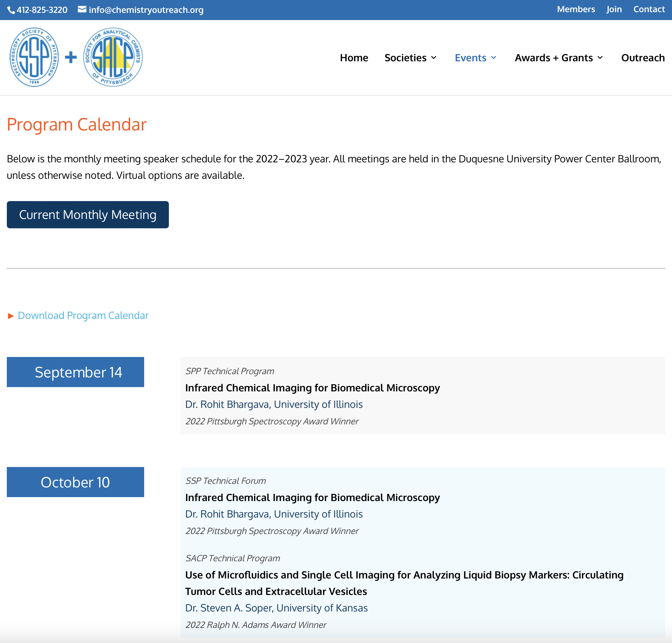Expand the Events menu chevron

[x=494, y=58]
